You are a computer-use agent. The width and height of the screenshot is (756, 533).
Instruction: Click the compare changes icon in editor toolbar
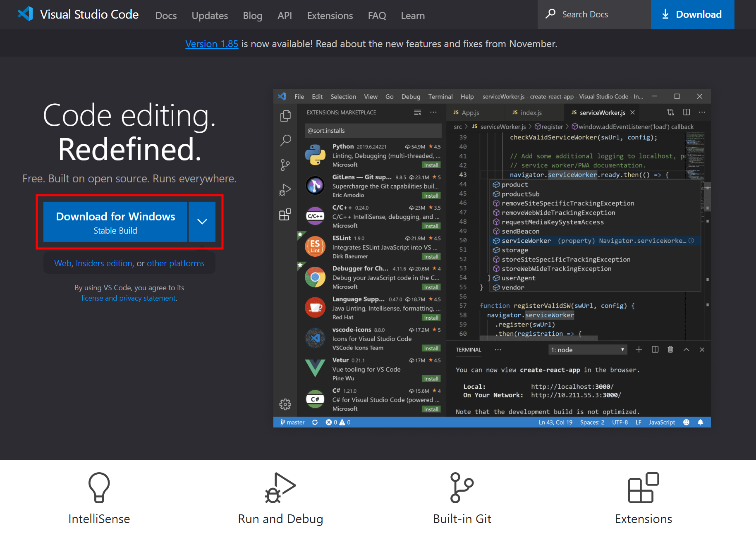671,112
